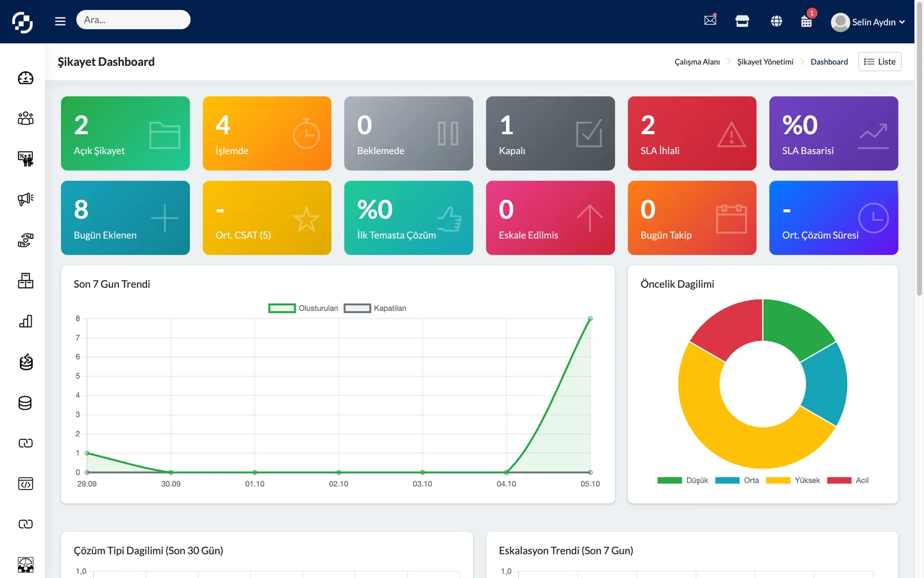Open the Ort. CSAT (5) card
Screen dimensions: 924x578
(x=267, y=218)
